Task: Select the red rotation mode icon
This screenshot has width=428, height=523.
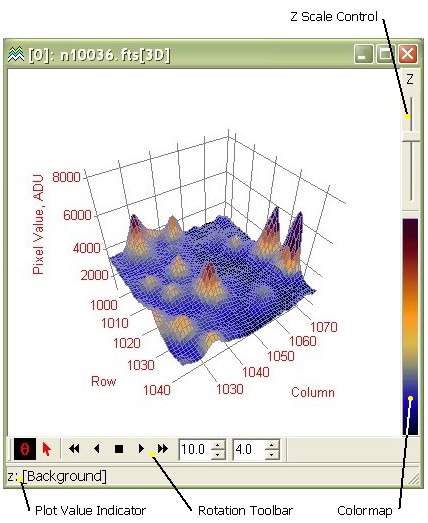Action: tap(25, 449)
